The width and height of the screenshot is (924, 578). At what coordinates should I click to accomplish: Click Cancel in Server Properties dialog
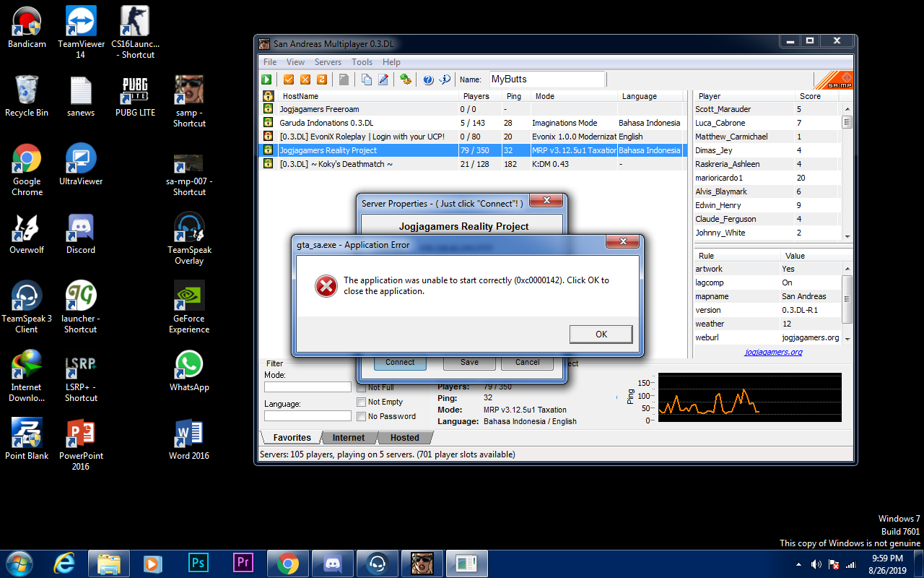click(x=527, y=362)
